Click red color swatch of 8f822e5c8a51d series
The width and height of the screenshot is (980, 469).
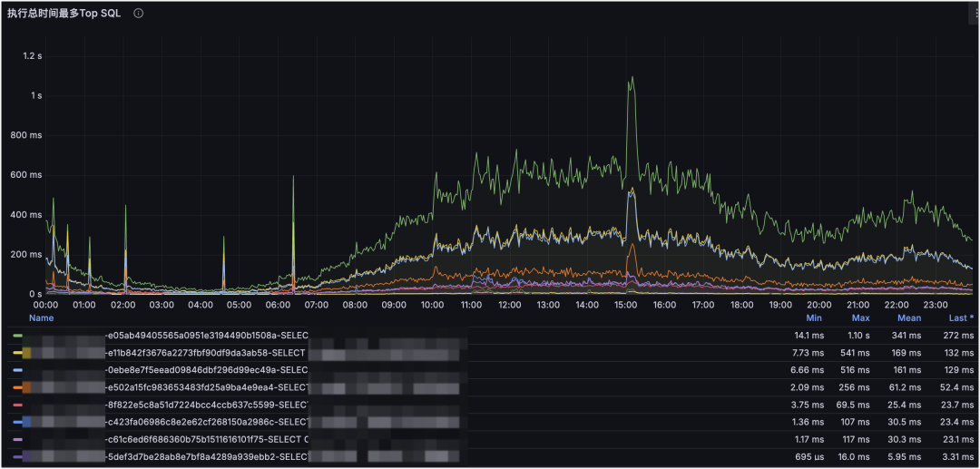pos(17,405)
